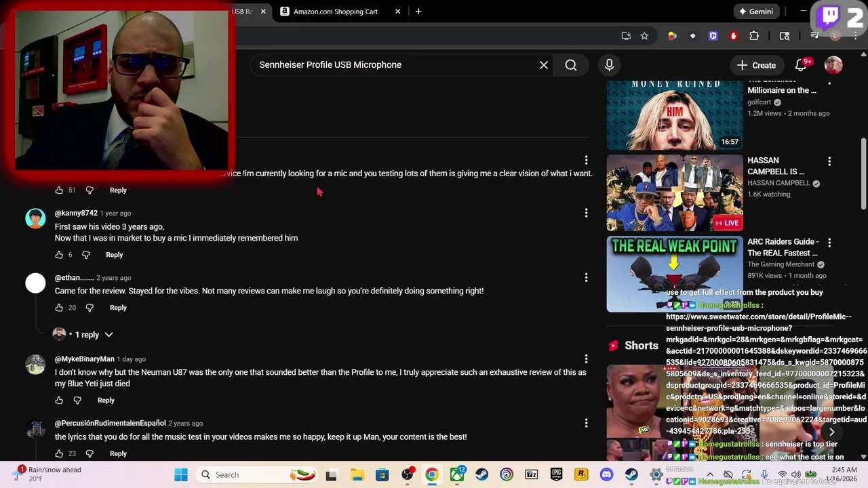Open the purple P extension icon
The image size is (868, 488).
[713, 36]
